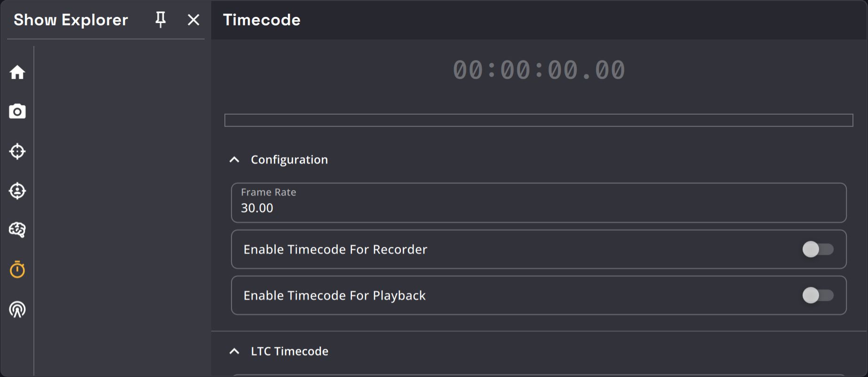Toggle Enable Timecode For Playback switch
Viewport: 868px width, 377px height.
(818, 295)
